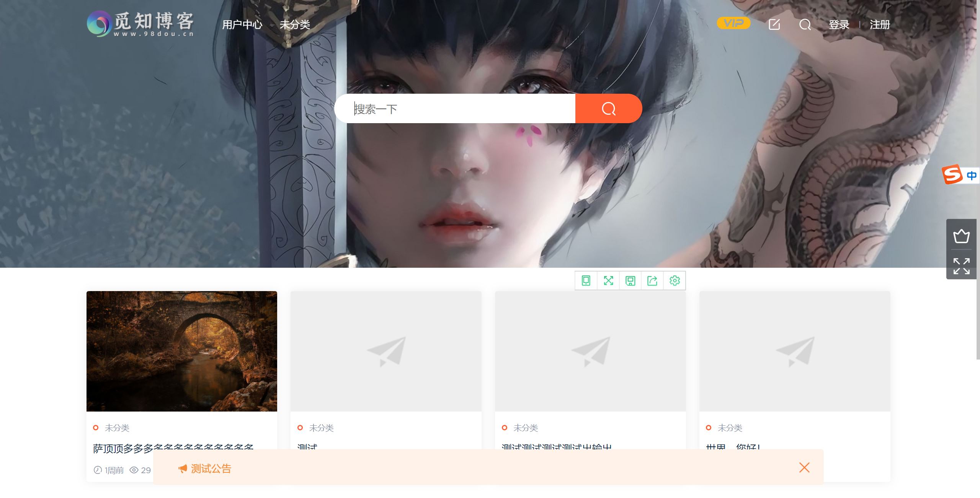This screenshot has height=498, width=980.
Task: Close the 测试公告 announcement bar
Action: point(804,467)
